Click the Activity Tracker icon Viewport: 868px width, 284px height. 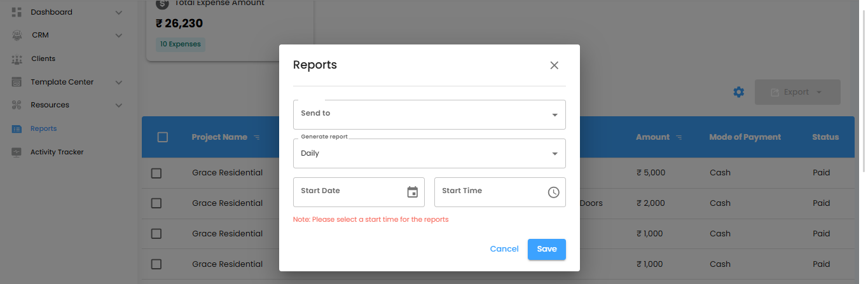[x=17, y=152]
